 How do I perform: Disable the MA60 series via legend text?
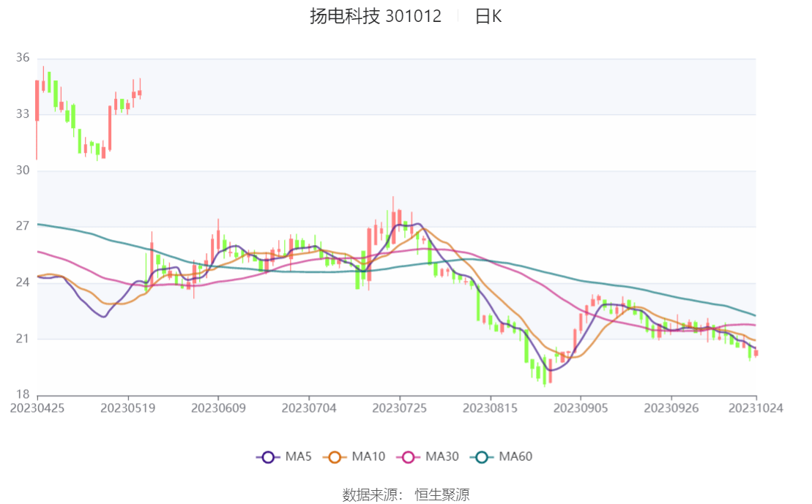tap(515, 457)
